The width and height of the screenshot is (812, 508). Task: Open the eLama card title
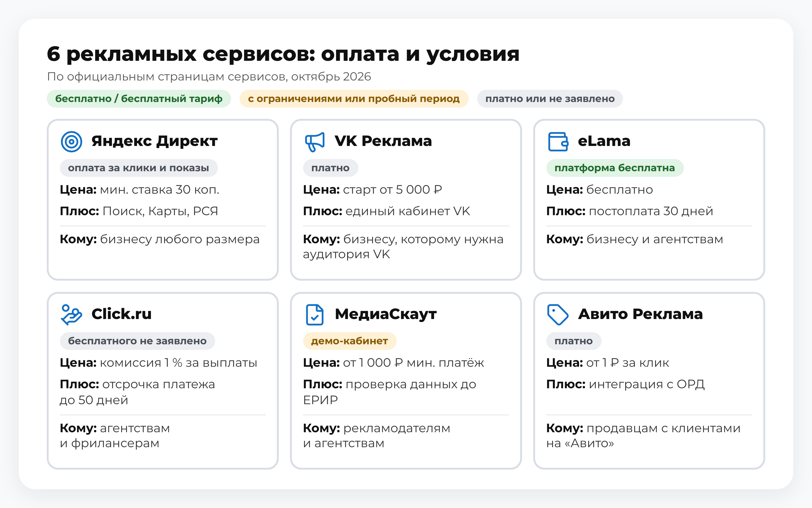point(604,141)
